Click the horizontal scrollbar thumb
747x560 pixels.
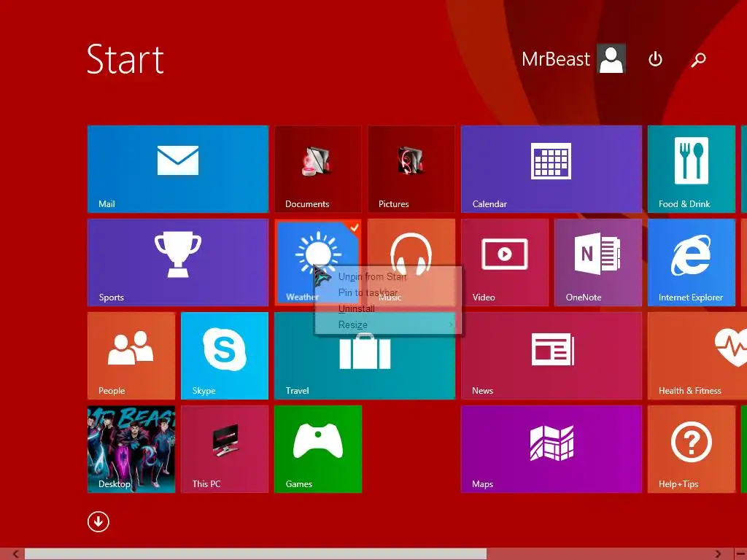[255, 554]
